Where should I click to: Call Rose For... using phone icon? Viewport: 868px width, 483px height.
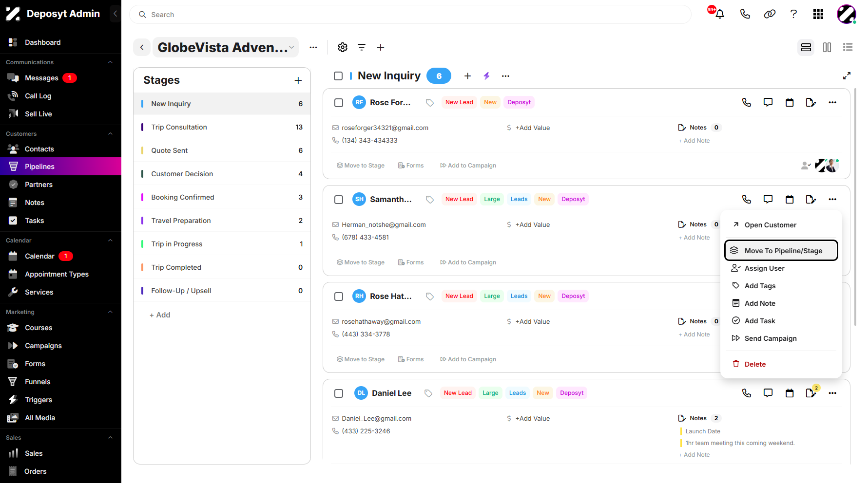pos(747,102)
